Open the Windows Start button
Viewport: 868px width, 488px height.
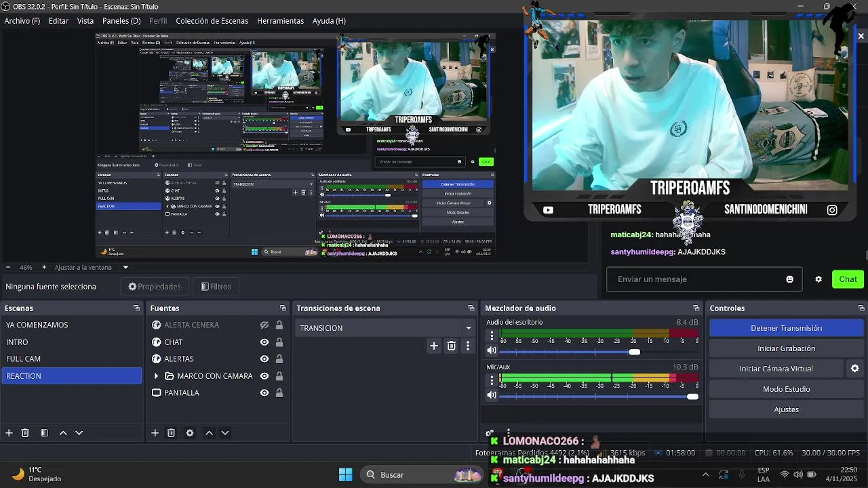pyautogui.click(x=345, y=474)
